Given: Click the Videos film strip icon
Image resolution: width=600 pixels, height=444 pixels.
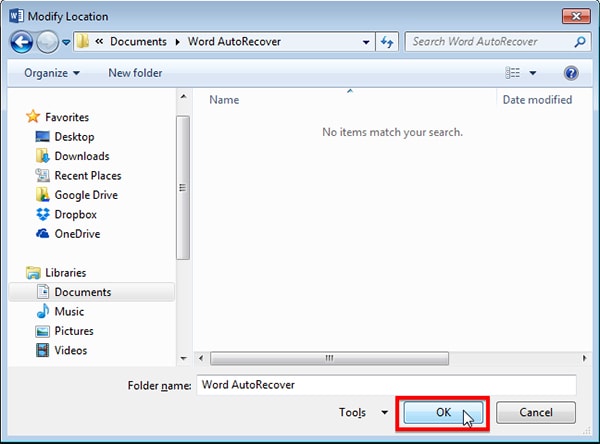Looking at the screenshot, I should click(42, 350).
